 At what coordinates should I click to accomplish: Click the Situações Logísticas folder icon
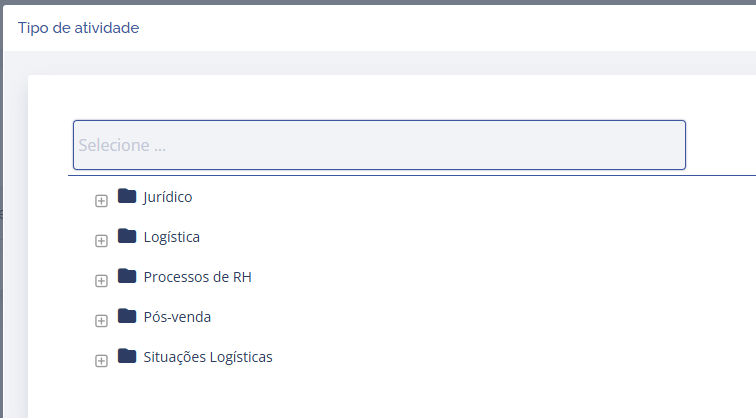126,356
